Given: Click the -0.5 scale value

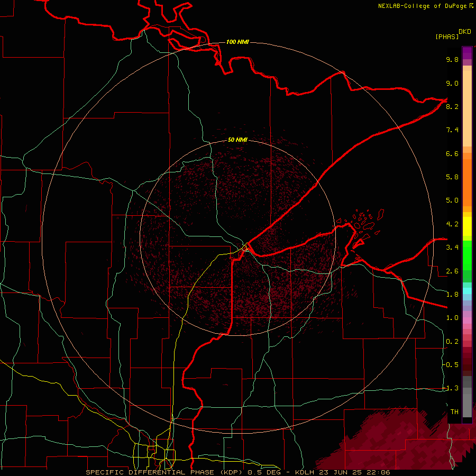Looking at the screenshot, I should 450,365.
